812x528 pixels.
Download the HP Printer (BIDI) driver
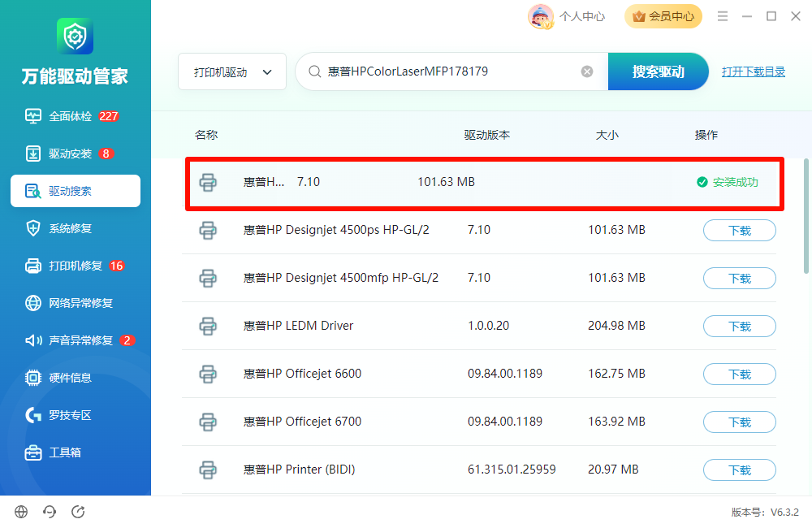click(740, 470)
